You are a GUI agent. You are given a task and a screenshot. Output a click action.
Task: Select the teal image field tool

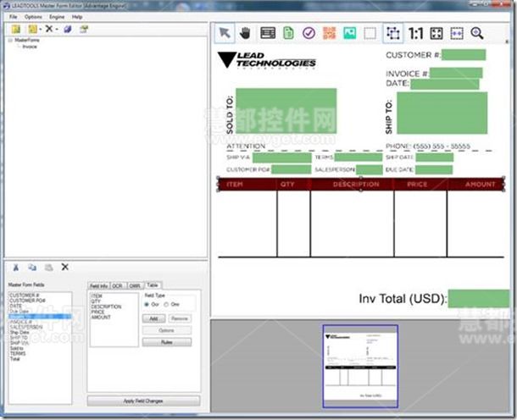(349, 33)
